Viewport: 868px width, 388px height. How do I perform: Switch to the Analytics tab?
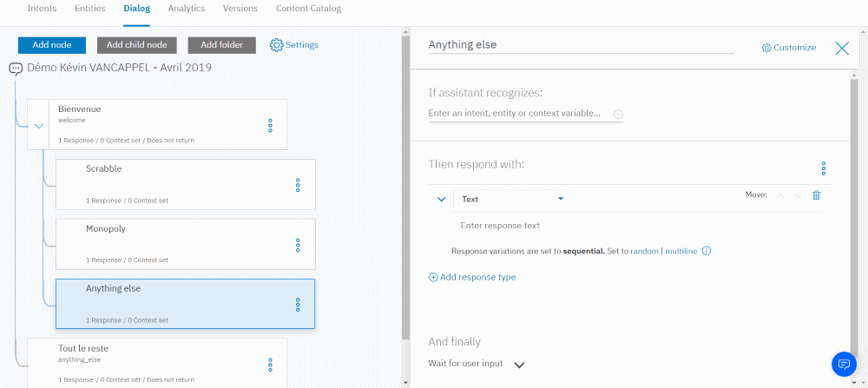pyautogui.click(x=186, y=9)
